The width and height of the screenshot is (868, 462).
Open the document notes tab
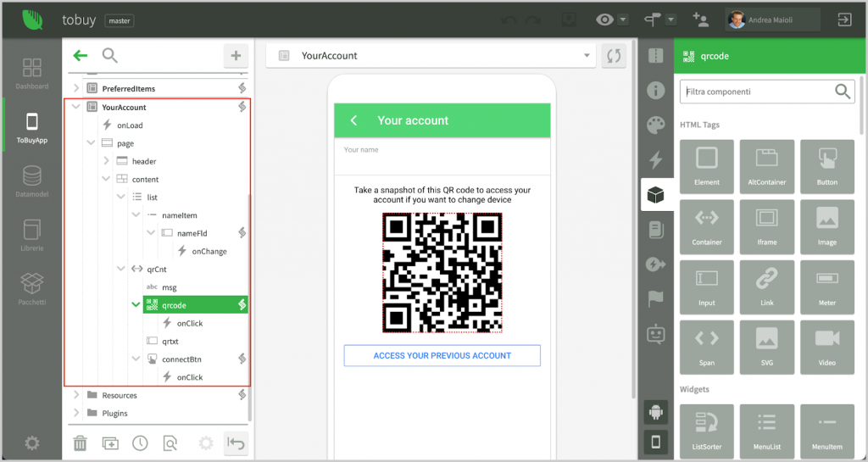656,230
